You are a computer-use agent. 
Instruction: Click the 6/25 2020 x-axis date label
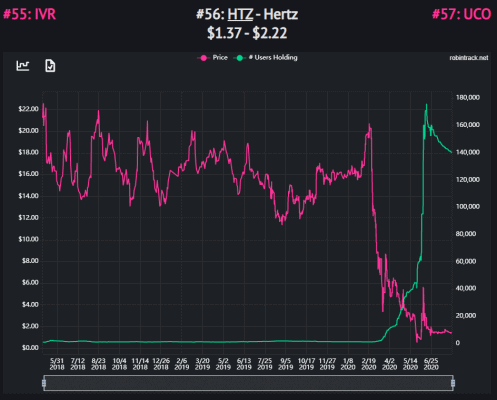pos(431,364)
